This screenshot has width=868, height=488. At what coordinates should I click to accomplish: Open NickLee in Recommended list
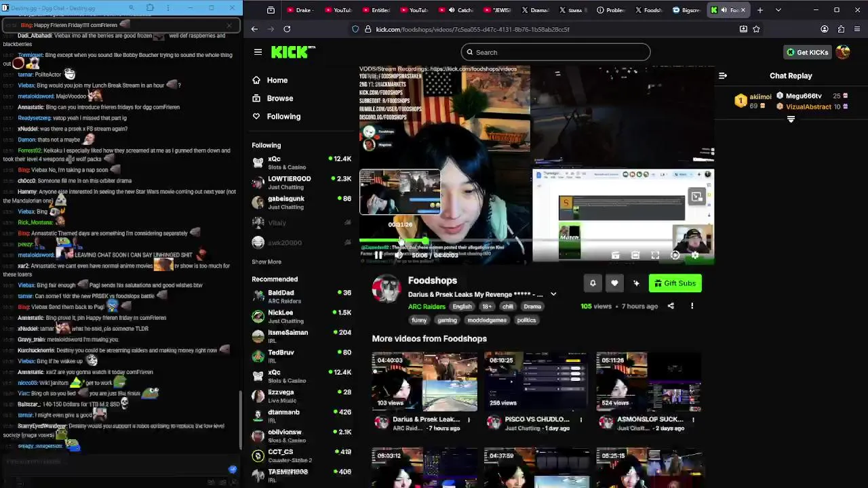point(302,316)
